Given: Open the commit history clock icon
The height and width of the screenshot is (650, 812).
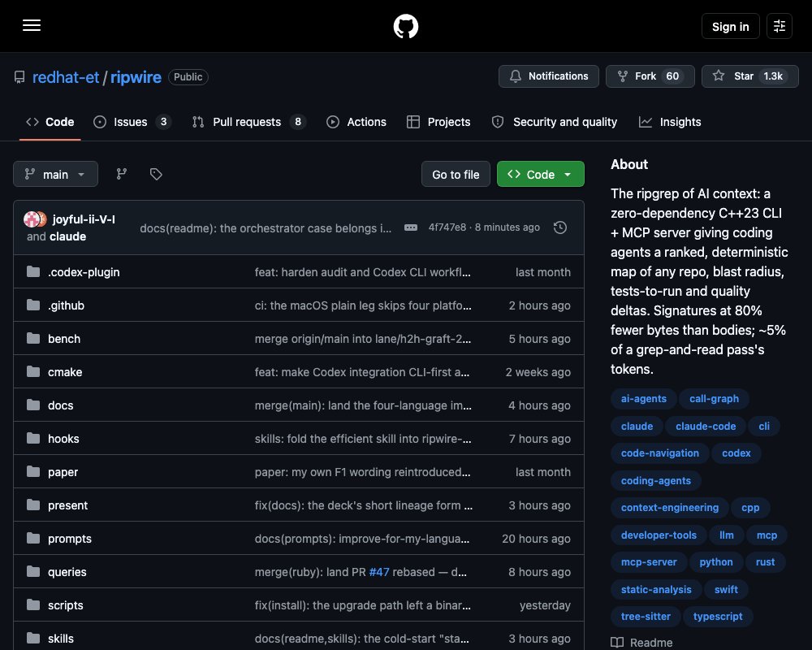Looking at the screenshot, I should click(x=559, y=227).
